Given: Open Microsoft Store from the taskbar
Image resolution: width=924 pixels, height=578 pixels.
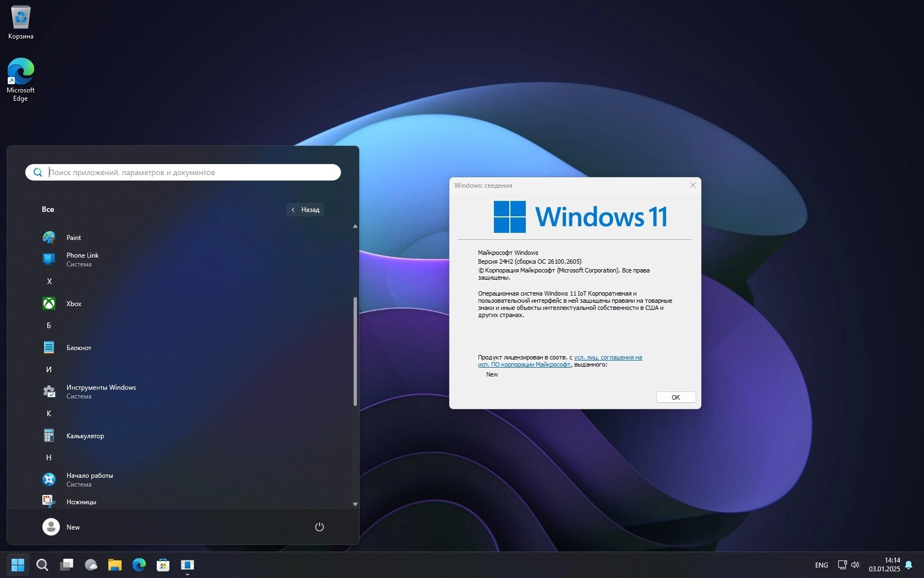Looking at the screenshot, I should click(x=163, y=565).
